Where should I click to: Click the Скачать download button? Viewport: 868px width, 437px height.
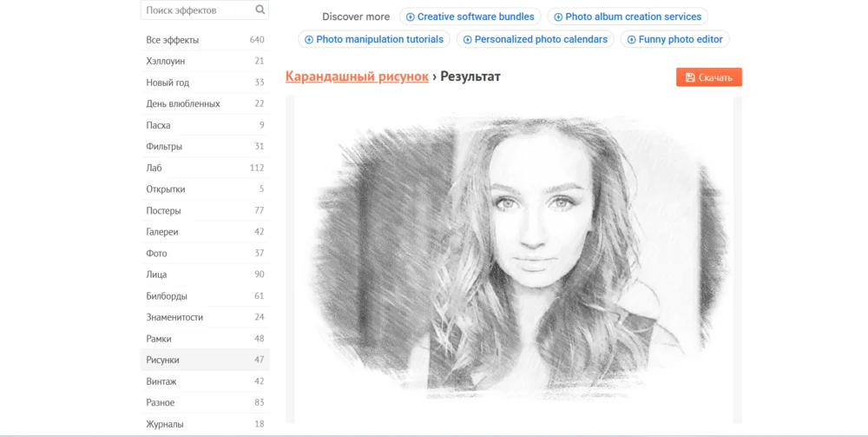(708, 77)
